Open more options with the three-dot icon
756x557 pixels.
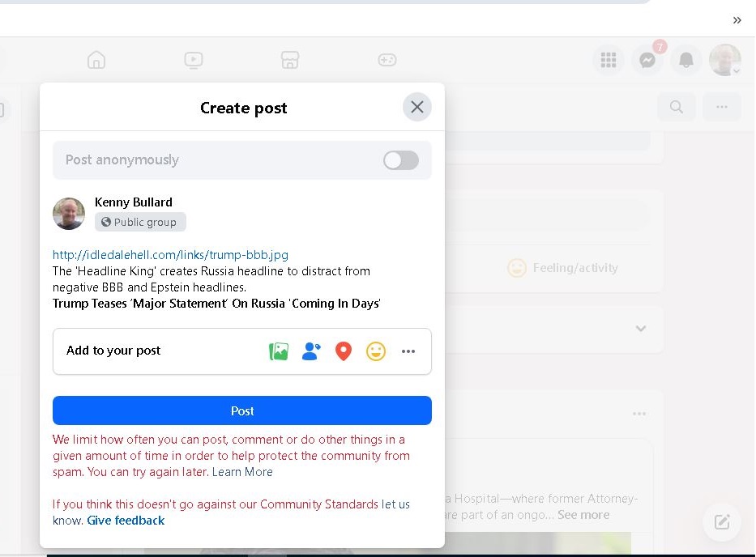[x=408, y=351]
